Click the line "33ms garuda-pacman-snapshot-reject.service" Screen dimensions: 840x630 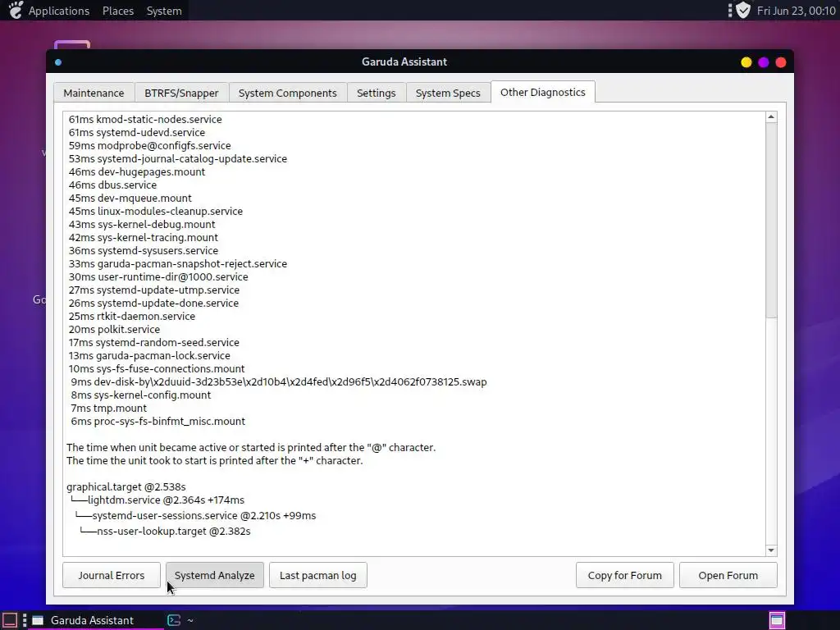pyautogui.click(x=178, y=263)
